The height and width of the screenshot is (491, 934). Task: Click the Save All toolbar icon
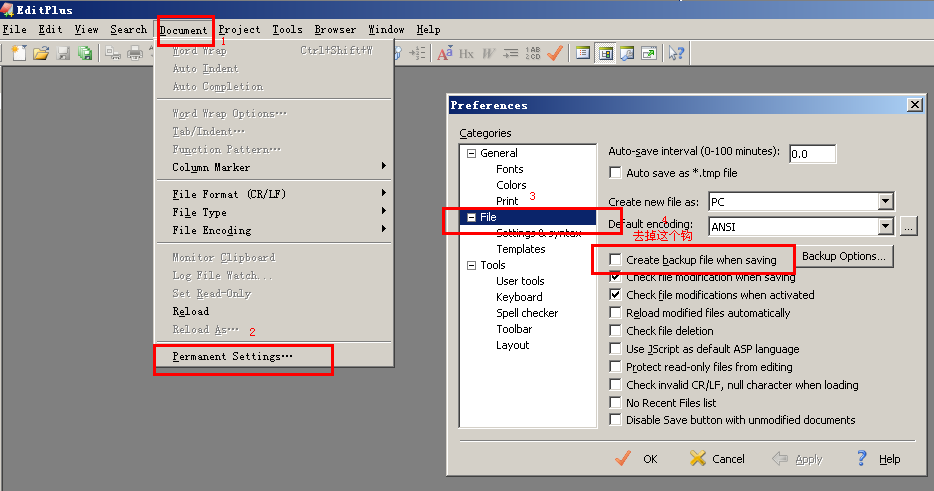[85, 53]
